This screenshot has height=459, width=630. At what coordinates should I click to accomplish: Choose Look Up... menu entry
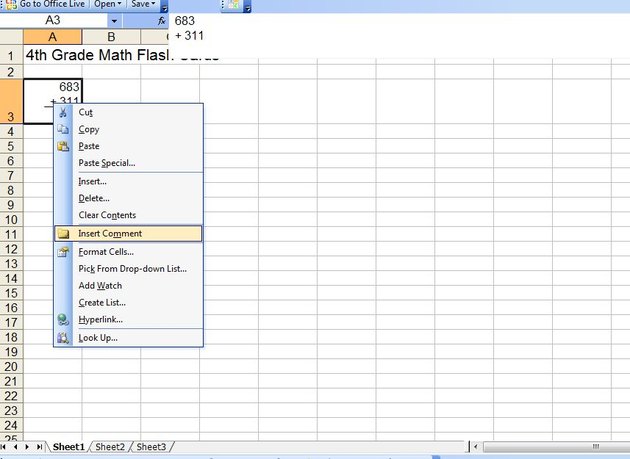point(128,338)
